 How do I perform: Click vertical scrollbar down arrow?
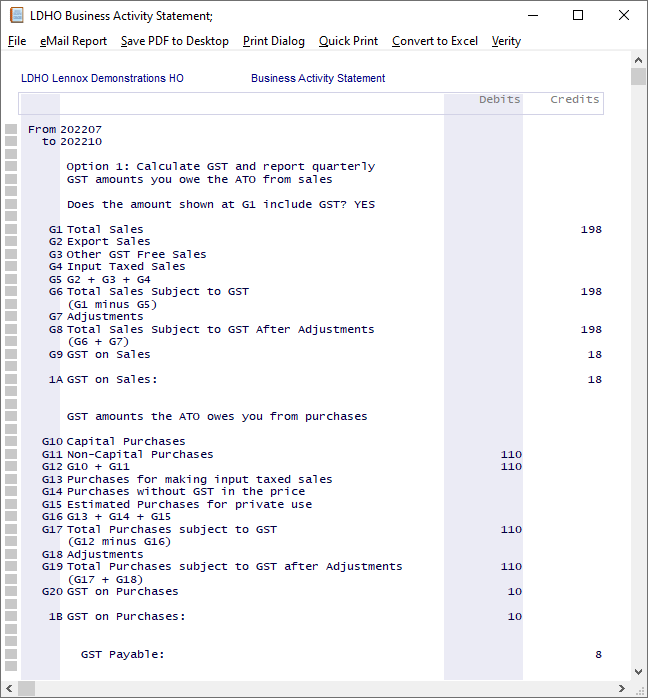[x=638, y=672]
